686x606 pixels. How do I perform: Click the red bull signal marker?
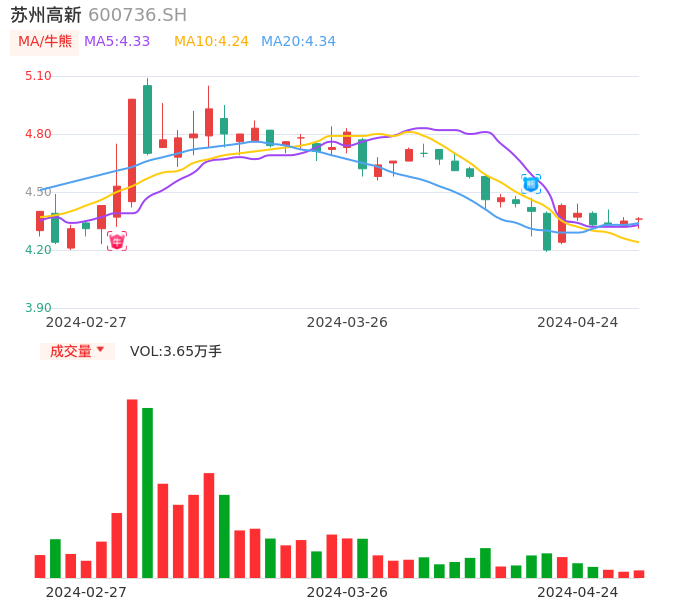click(x=117, y=241)
